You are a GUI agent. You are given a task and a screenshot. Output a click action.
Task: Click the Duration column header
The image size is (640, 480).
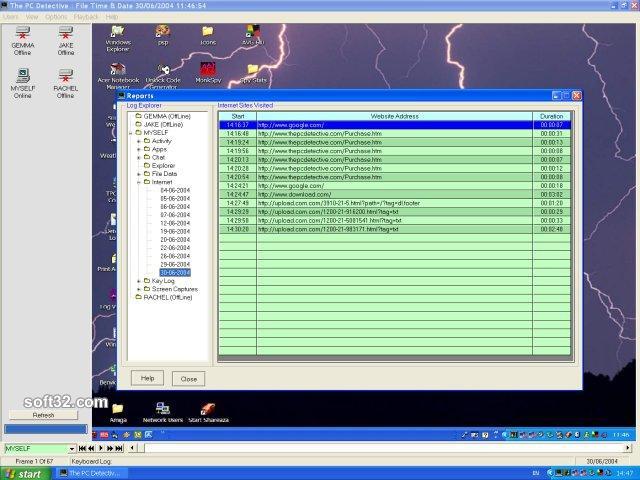coord(551,116)
